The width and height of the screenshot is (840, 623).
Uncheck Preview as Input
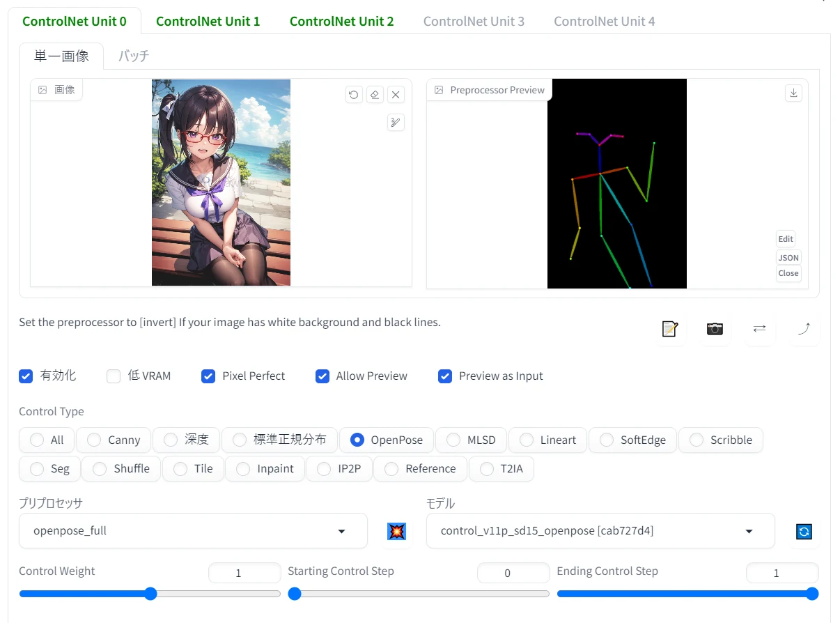pyautogui.click(x=445, y=376)
